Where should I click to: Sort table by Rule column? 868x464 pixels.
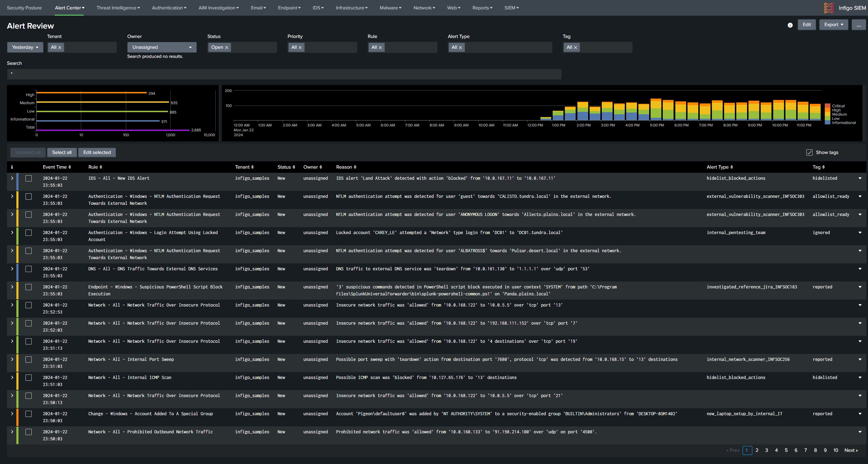(95, 167)
